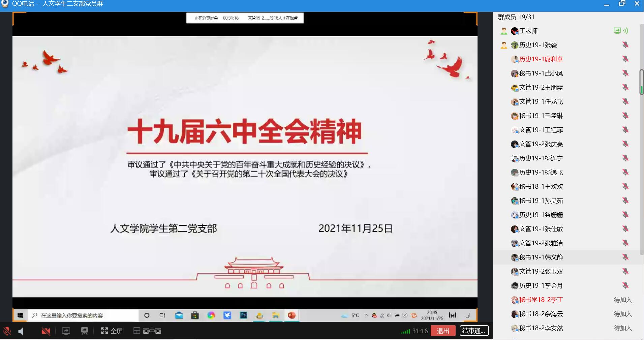Image resolution: width=644 pixels, height=340 pixels.
Task: Open the presentation whiteboard share icon
Action: [85, 331]
